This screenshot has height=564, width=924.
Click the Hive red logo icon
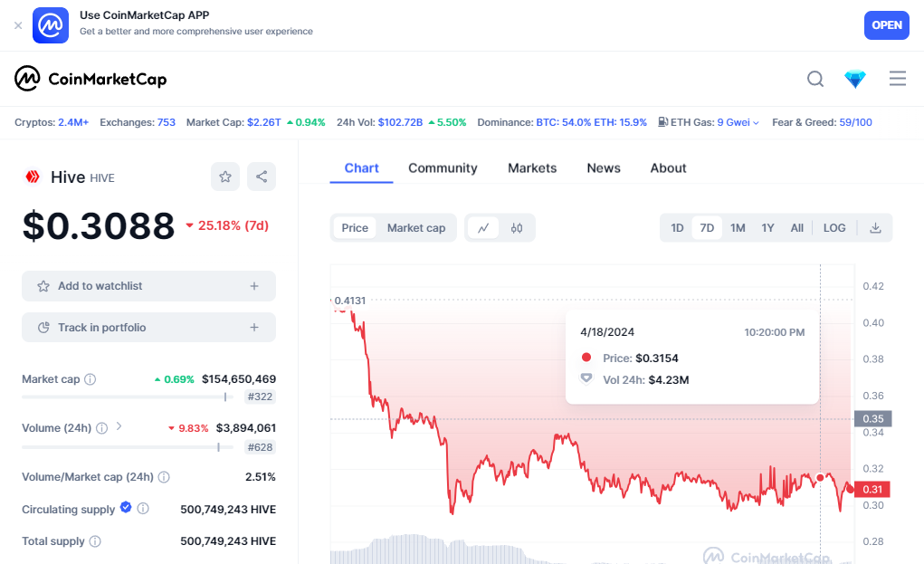[x=33, y=177]
